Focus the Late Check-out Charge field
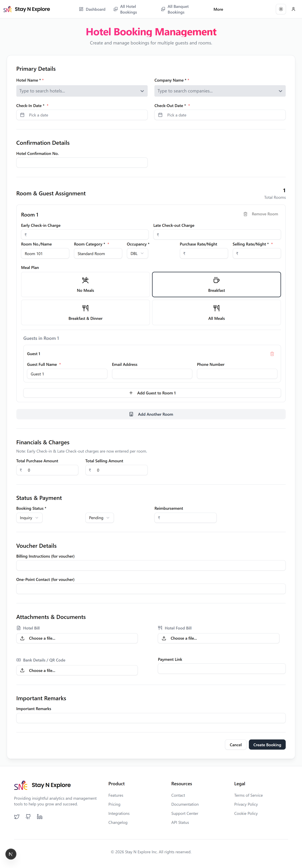This screenshot has width=302, height=868. click(x=217, y=235)
